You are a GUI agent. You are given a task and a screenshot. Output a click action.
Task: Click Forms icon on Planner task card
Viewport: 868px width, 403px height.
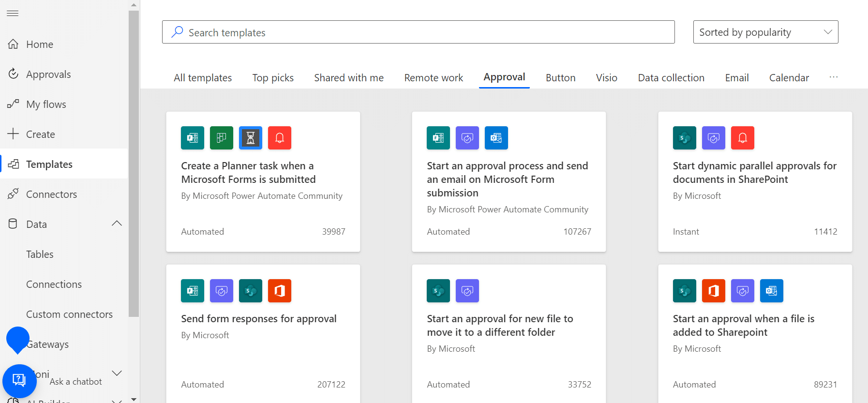click(193, 138)
